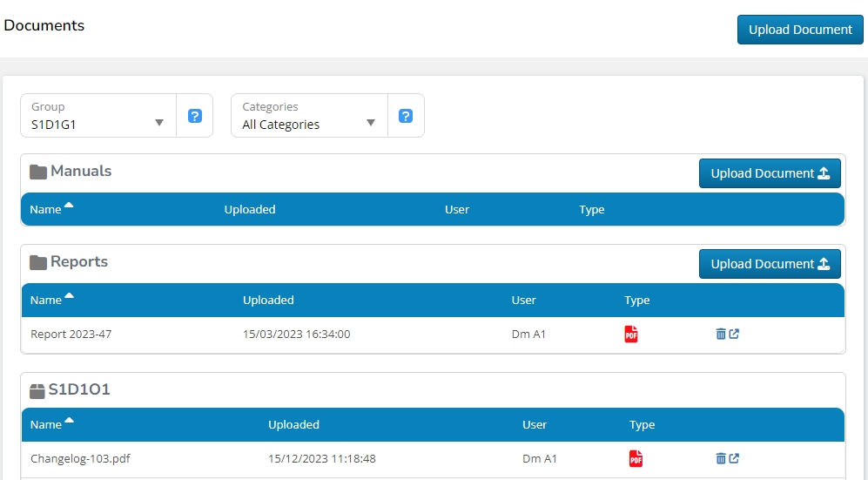The image size is (868, 480).
Task: Click the help icon beside Categories dropdown
Action: coord(406,116)
